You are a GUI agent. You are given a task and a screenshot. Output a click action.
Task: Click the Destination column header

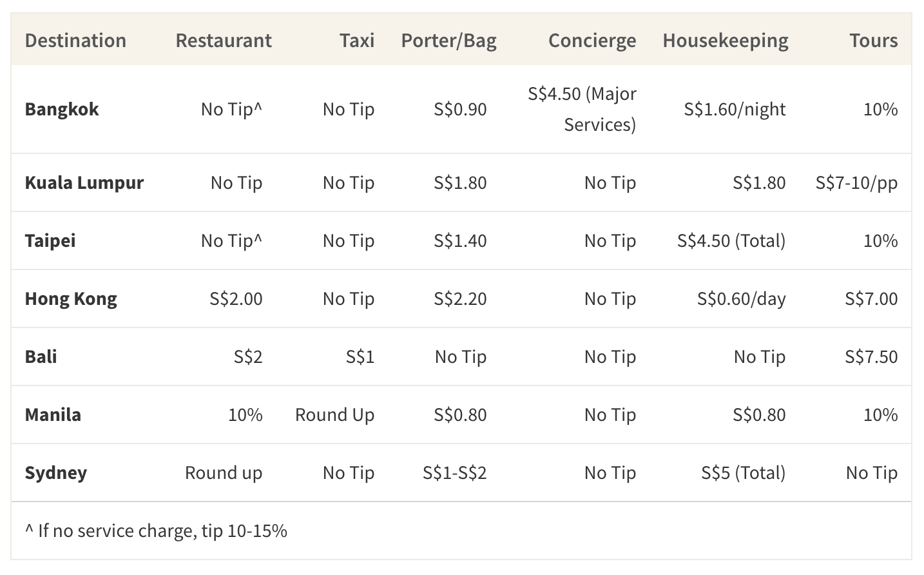(x=75, y=41)
